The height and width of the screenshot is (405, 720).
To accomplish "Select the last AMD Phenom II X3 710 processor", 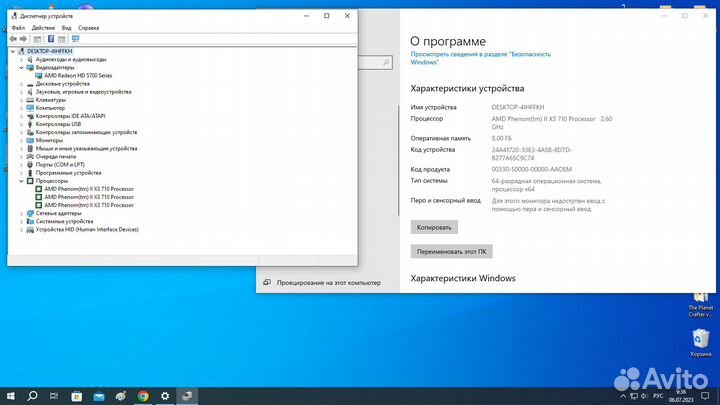I will [x=89, y=205].
